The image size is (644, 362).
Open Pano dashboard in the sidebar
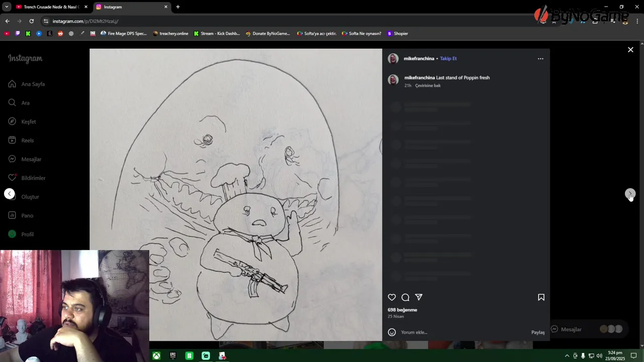coord(21,216)
